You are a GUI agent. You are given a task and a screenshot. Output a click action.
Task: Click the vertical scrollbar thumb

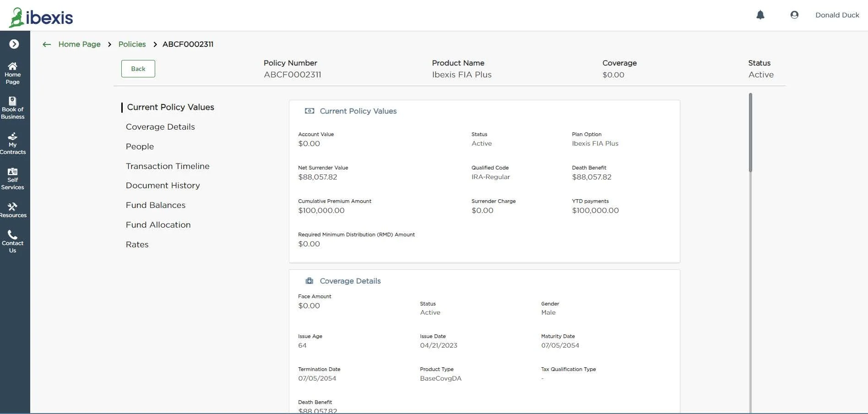[x=750, y=133]
